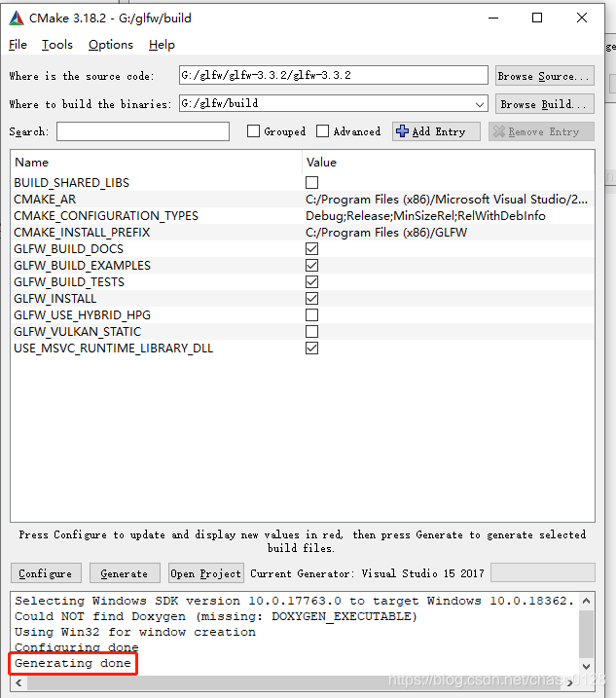Click the output log left scroll arrow
This screenshot has height=698, width=616.
pyautogui.click(x=18, y=682)
